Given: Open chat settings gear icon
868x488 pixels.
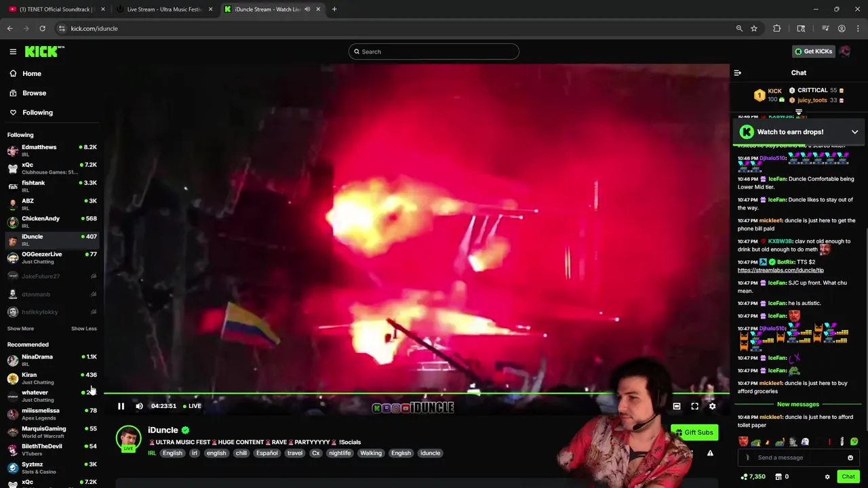Looking at the screenshot, I should coord(827,477).
